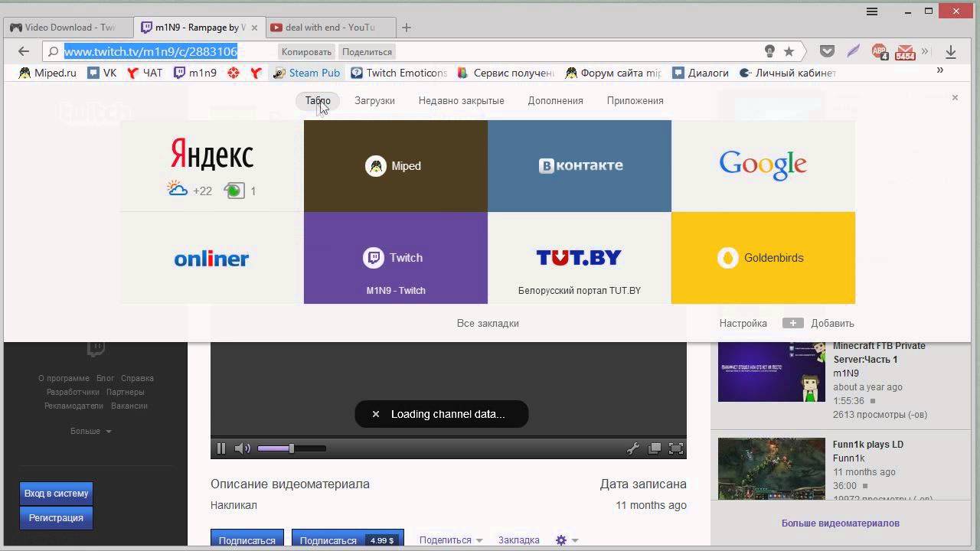Open a new tab with plus
Screen dimensions: 980x551
407,28
